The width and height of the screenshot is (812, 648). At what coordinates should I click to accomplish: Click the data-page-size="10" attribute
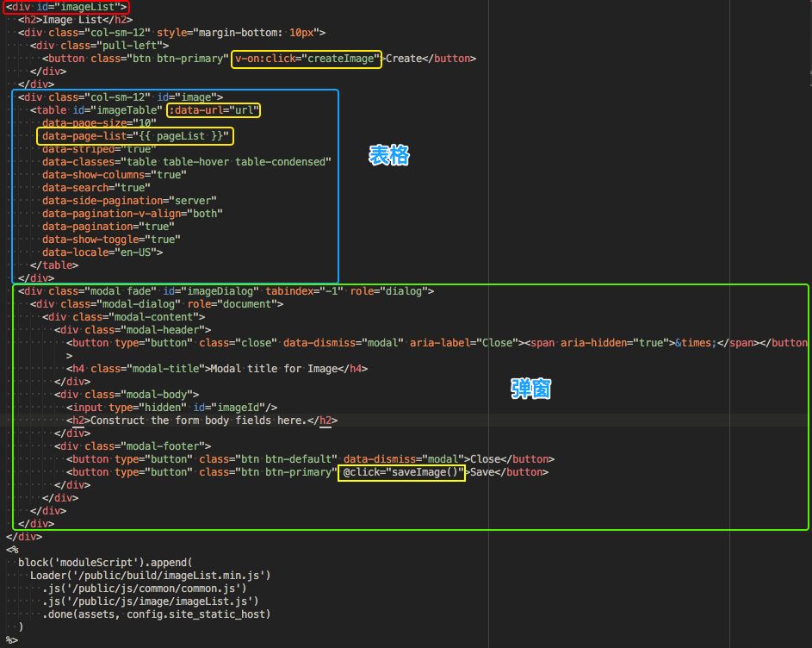(x=99, y=123)
